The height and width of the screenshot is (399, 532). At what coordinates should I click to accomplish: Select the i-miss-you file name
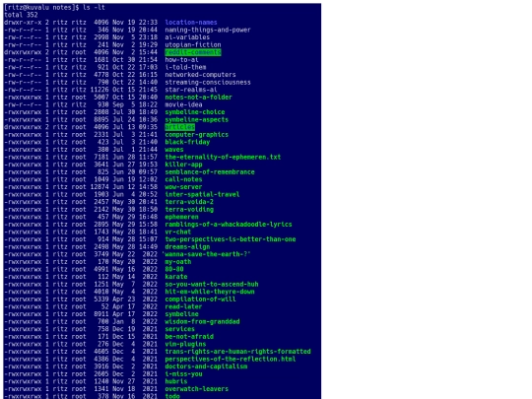point(183,373)
